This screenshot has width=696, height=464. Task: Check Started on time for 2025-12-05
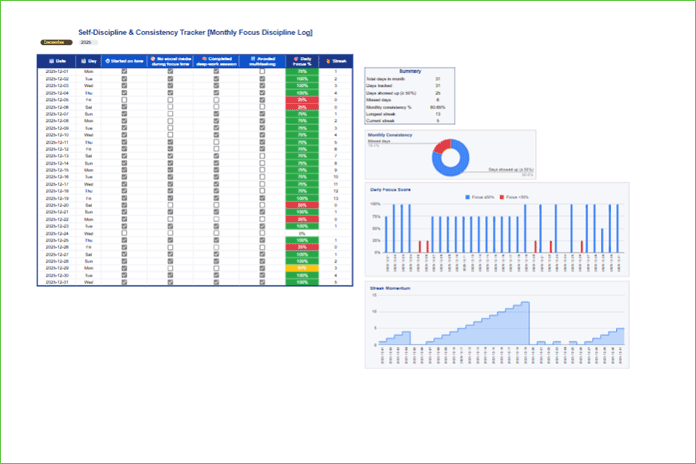point(124,100)
